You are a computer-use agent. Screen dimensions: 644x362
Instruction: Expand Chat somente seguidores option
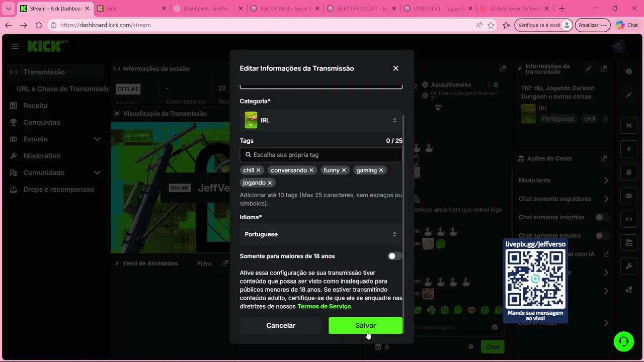point(606,199)
